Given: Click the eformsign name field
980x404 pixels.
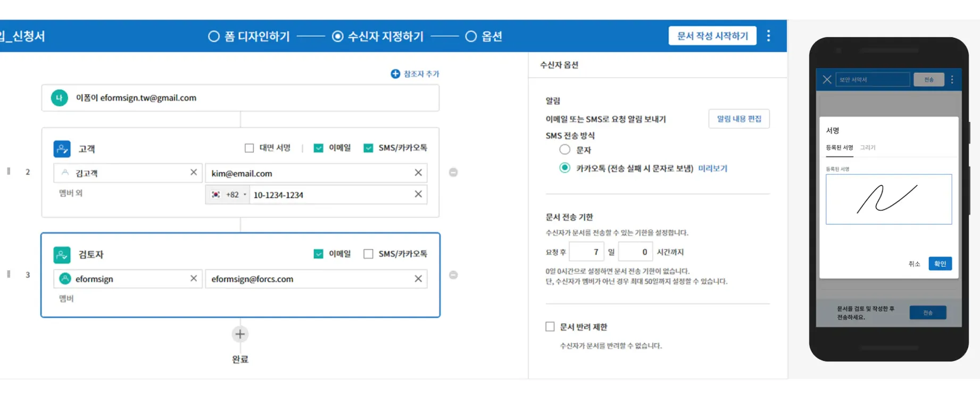Looking at the screenshot, I should click(x=128, y=279).
